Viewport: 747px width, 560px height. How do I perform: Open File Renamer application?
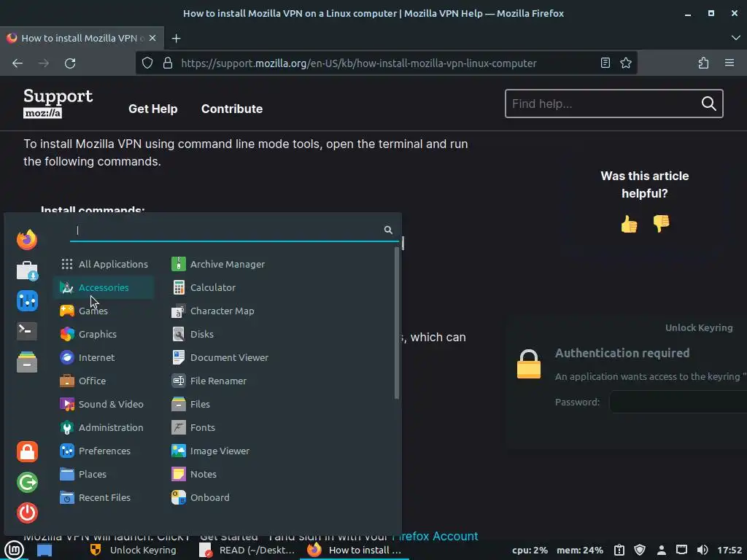pyautogui.click(x=209, y=381)
